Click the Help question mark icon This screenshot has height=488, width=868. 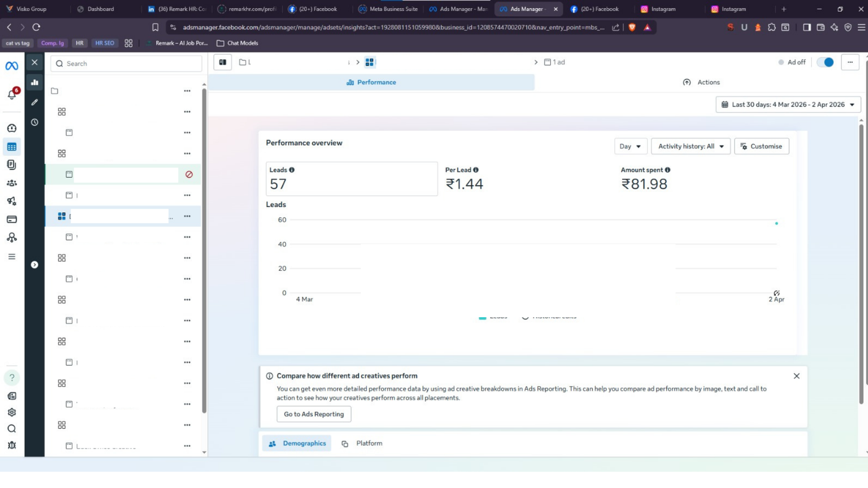coord(12,377)
